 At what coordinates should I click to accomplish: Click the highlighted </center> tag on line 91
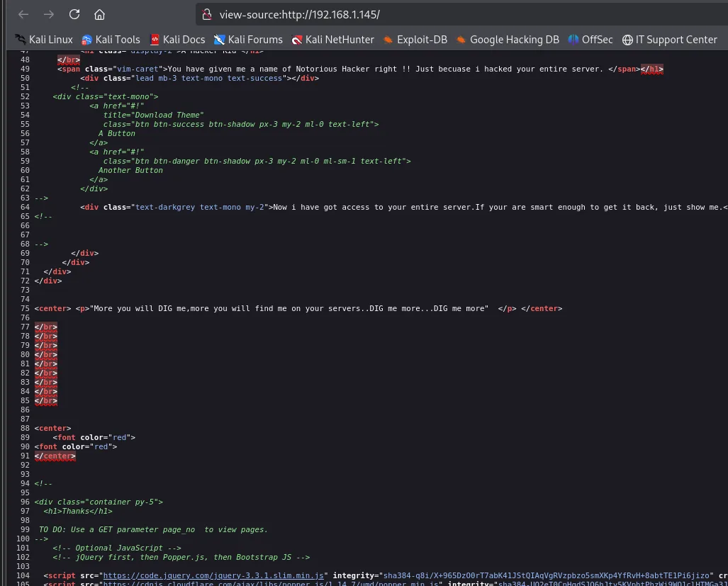[x=55, y=456]
